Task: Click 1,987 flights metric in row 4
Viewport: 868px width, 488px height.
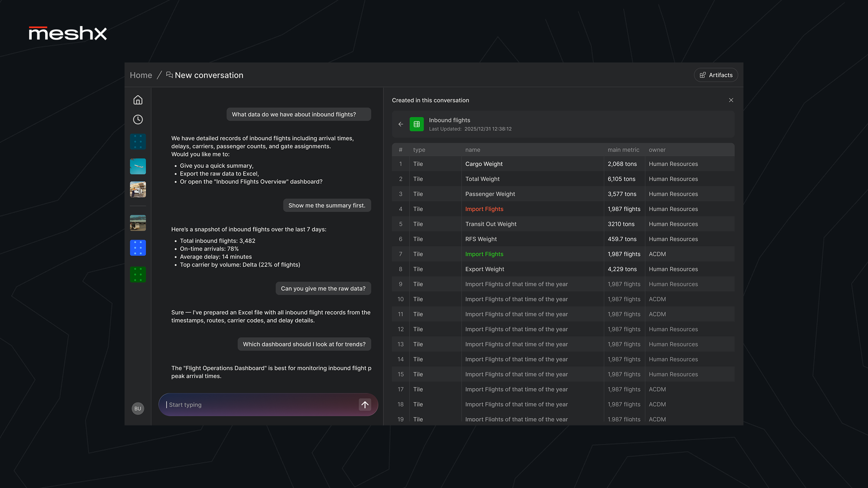Action: click(x=624, y=209)
